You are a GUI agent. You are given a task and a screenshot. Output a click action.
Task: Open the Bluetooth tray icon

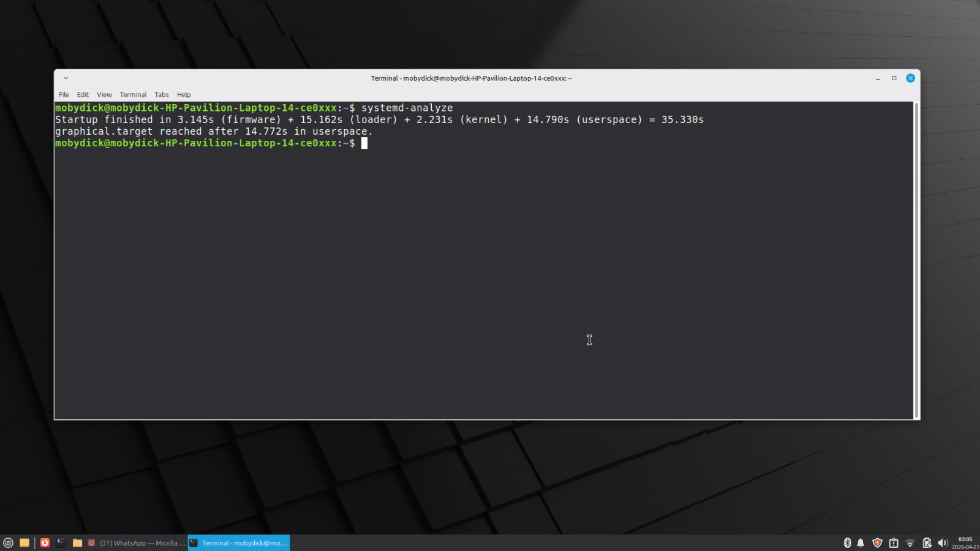point(847,542)
